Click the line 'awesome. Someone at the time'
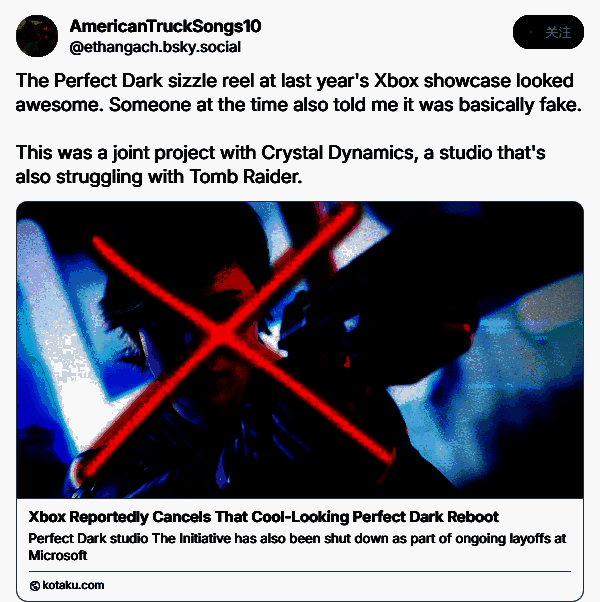Screen dimensions: 600x602 click(x=298, y=105)
